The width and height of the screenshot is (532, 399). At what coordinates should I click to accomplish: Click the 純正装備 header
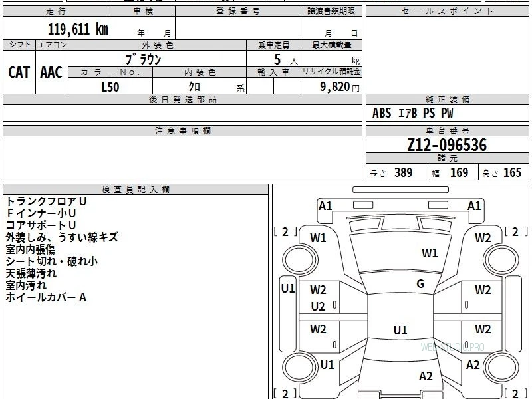[x=447, y=99]
